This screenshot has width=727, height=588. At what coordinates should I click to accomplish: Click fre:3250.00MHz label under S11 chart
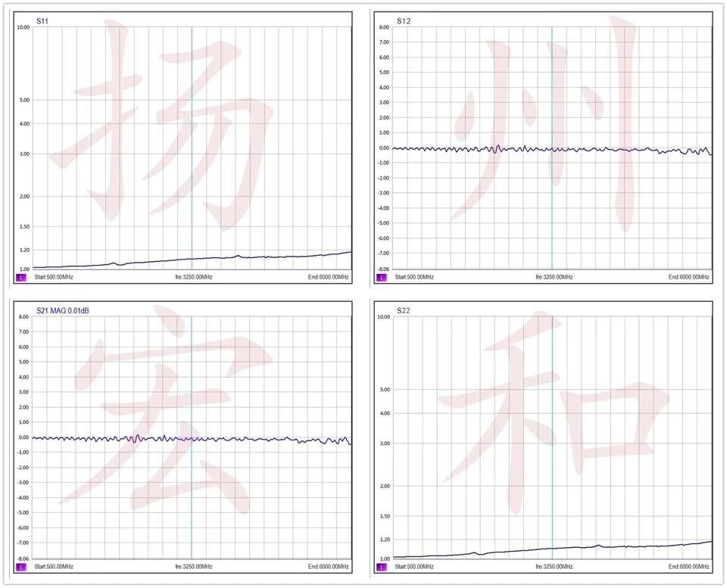point(194,277)
